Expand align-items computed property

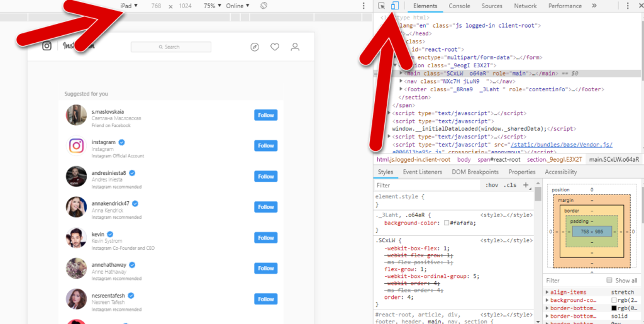click(x=547, y=292)
